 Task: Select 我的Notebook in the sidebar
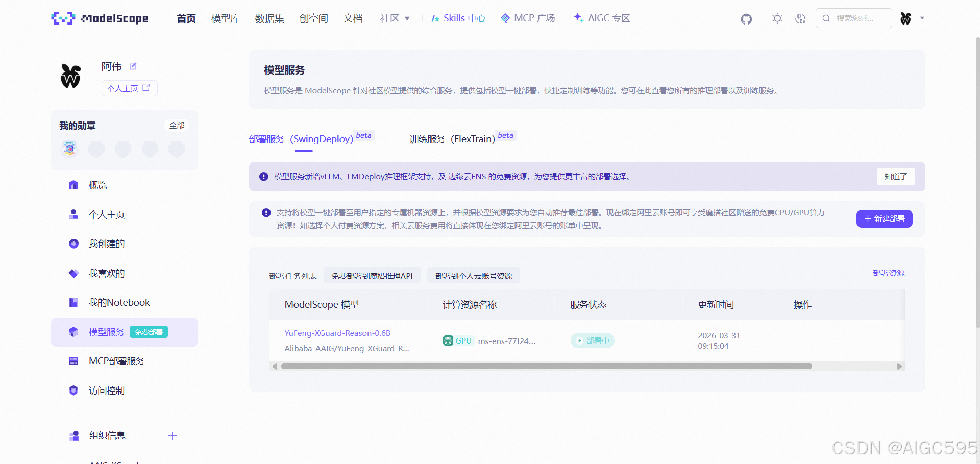tap(118, 302)
